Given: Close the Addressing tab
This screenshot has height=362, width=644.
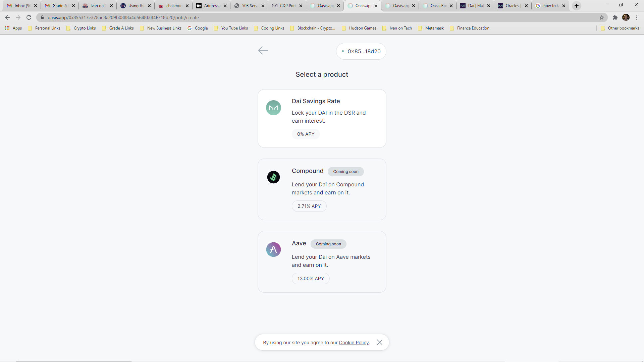Looking at the screenshot, I should click(225, 6).
